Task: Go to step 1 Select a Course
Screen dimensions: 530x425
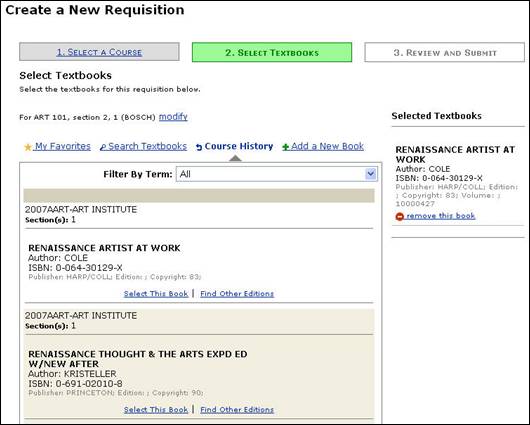Action: coord(99,52)
